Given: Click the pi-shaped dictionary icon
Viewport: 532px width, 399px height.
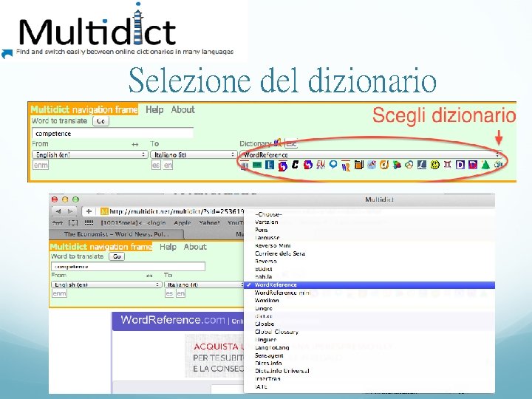Looking at the screenshot, I should (x=448, y=165).
